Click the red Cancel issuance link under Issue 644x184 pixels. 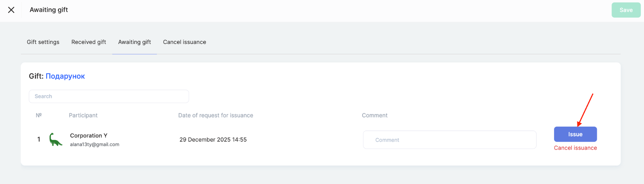575,148
